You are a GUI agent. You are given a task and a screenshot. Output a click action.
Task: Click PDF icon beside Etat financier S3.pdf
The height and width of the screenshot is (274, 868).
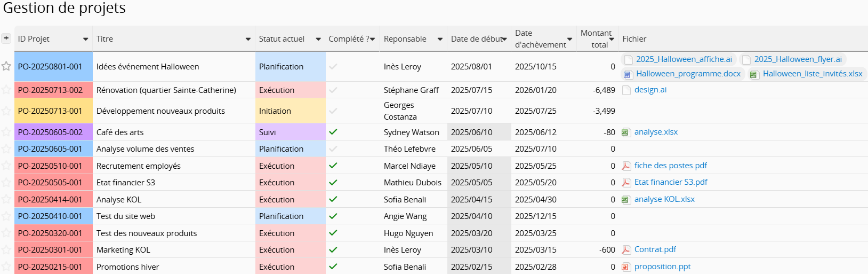pyautogui.click(x=626, y=182)
